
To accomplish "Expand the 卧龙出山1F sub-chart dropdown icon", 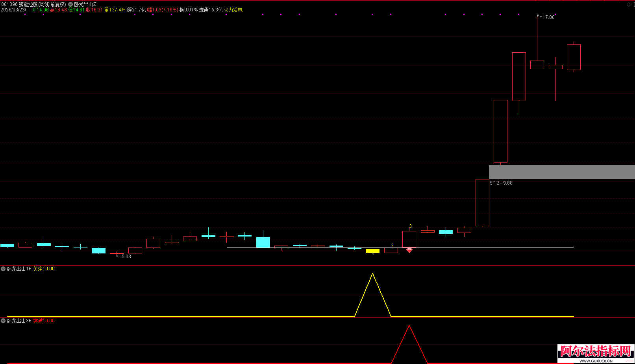I will click(x=3, y=269).
